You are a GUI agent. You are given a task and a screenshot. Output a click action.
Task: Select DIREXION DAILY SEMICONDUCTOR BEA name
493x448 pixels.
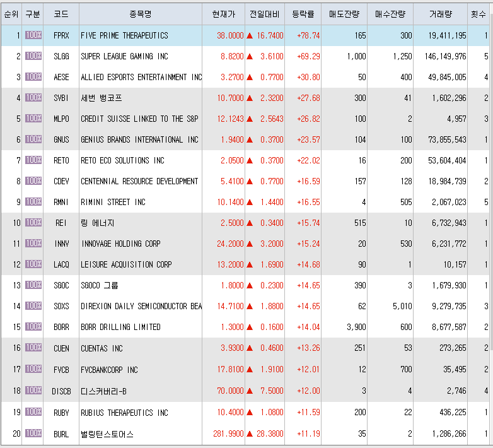pos(141,306)
